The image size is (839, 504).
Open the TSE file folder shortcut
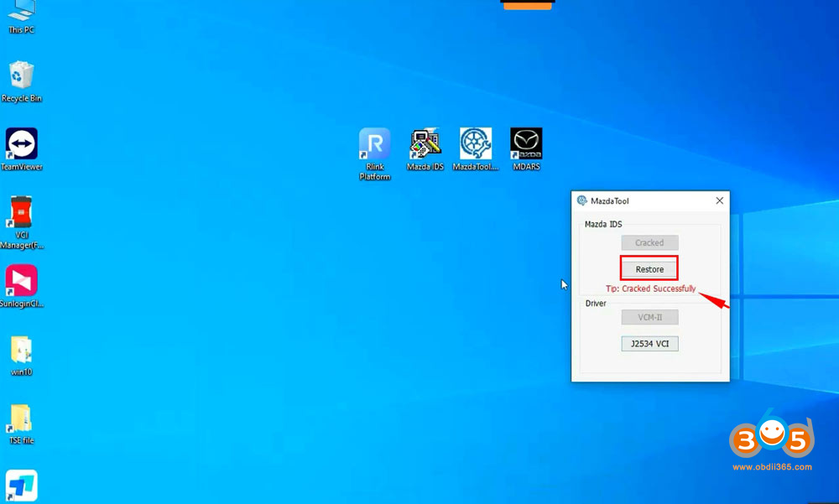pos(22,424)
